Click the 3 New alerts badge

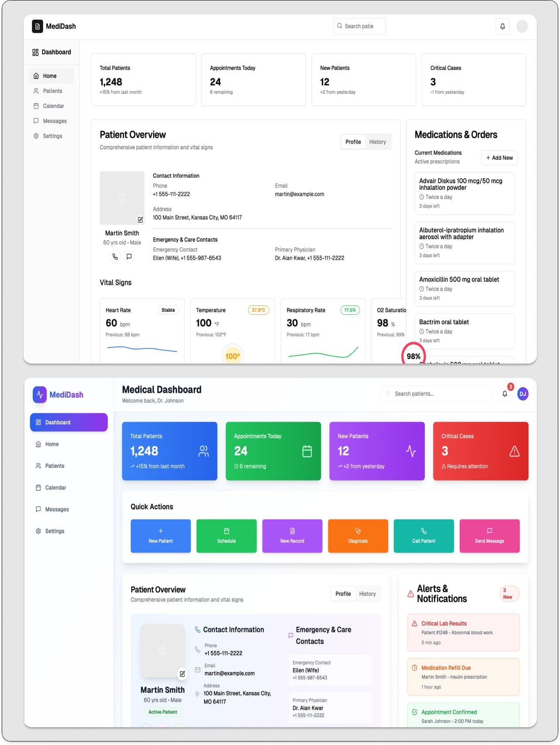509,594
